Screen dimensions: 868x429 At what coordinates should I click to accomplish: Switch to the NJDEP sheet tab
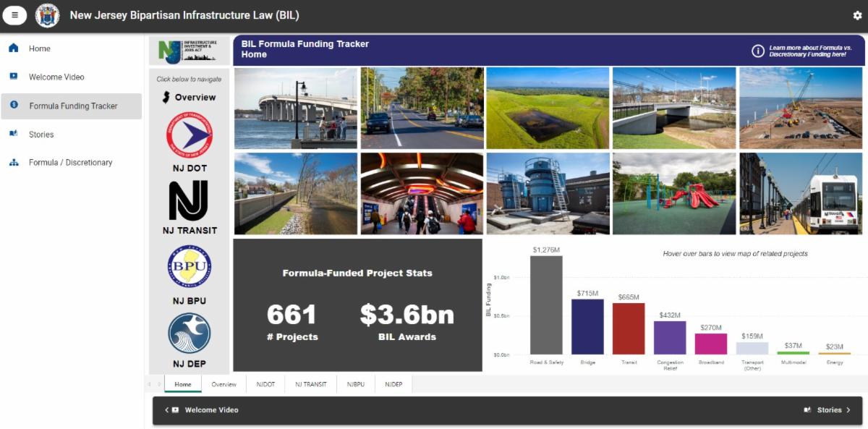394,384
